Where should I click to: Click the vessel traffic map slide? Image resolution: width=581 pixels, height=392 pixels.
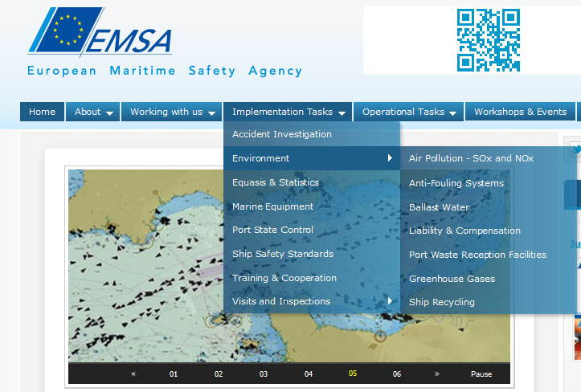click(x=289, y=266)
